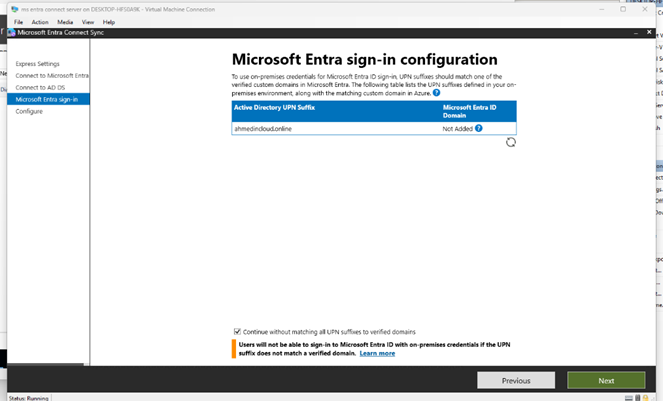Image resolution: width=663 pixels, height=401 pixels.
Task: Click the Microsoft Entra Connect Sync title icon
Action: [x=11, y=33]
